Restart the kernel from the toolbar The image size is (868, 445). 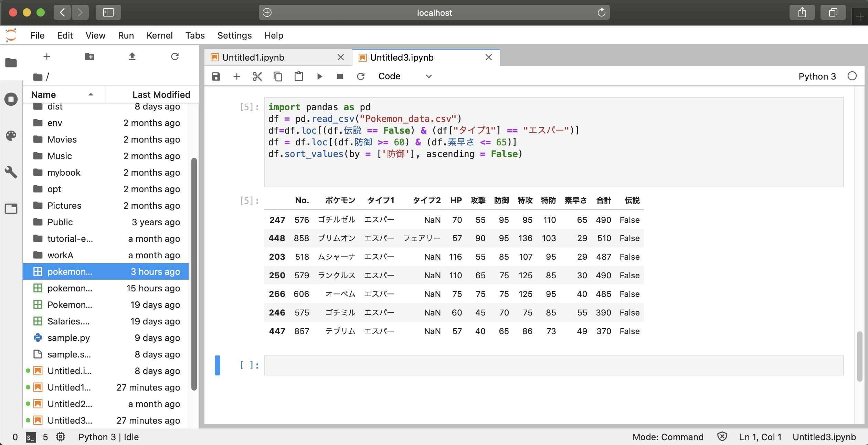tap(361, 76)
